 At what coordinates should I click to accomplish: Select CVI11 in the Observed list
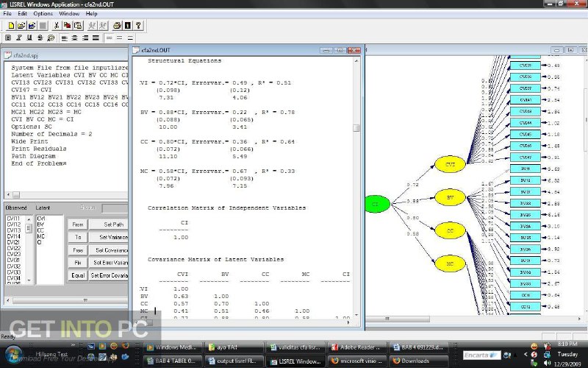(13, 219)
